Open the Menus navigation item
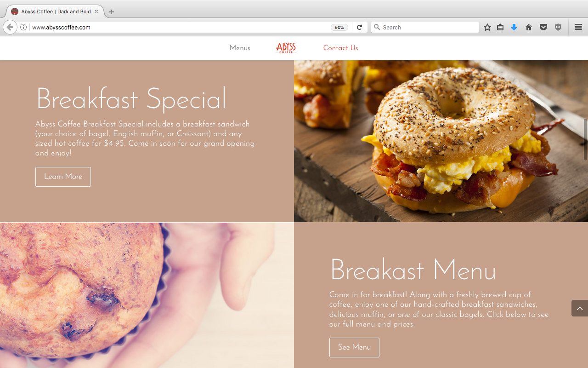The image size is (588, 368). (240, 48)
